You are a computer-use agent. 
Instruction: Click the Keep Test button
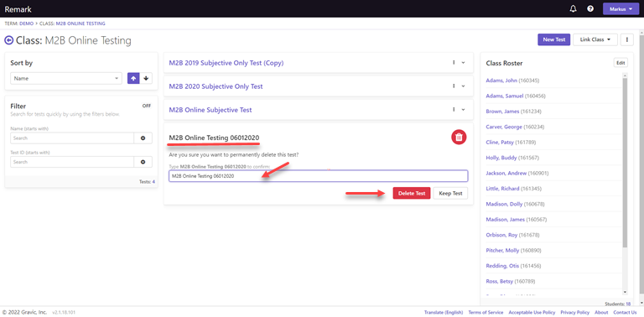[450, 194]
